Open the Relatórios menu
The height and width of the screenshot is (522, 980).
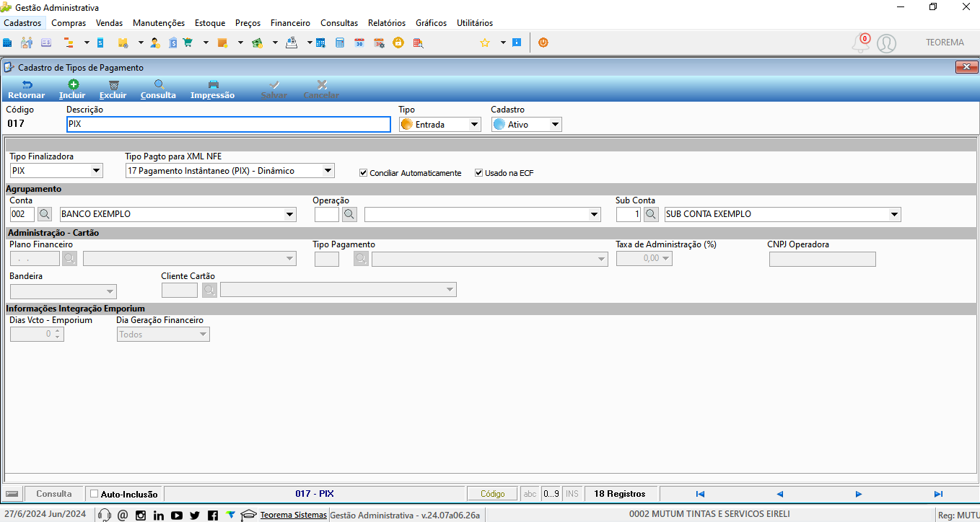387,23
